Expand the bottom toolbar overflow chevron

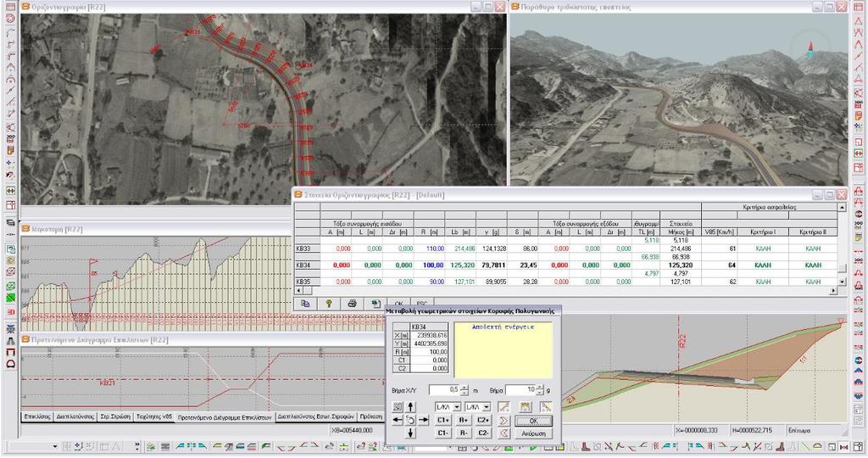[x=136, y=446]
